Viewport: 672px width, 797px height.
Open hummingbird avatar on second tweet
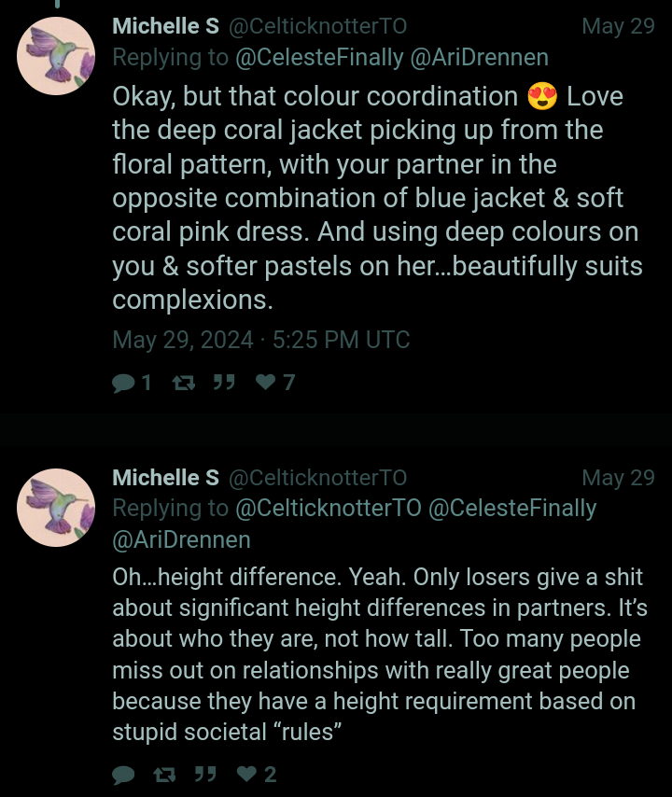(56, 507)
